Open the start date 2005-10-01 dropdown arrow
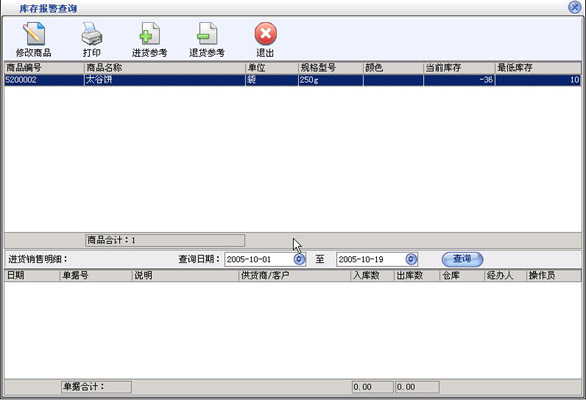Image resolution: width=586 pixels, height=400 pixels. 299,259
